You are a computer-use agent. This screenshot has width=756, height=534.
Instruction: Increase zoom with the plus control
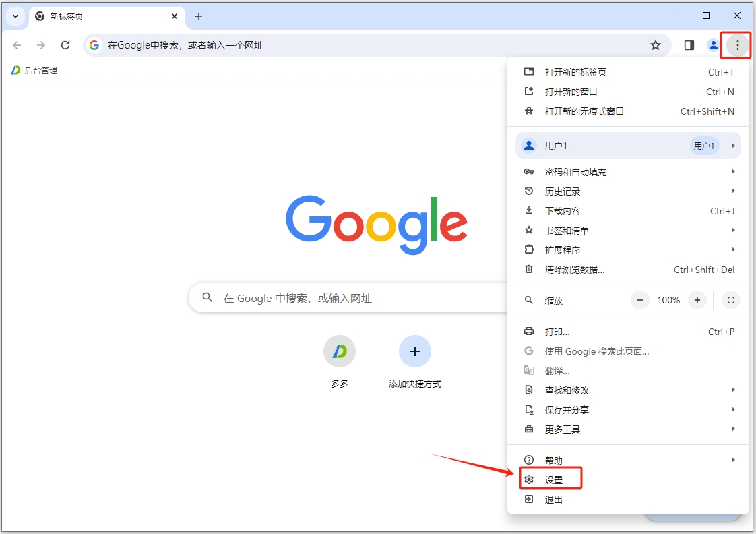[x=697, y=300]
